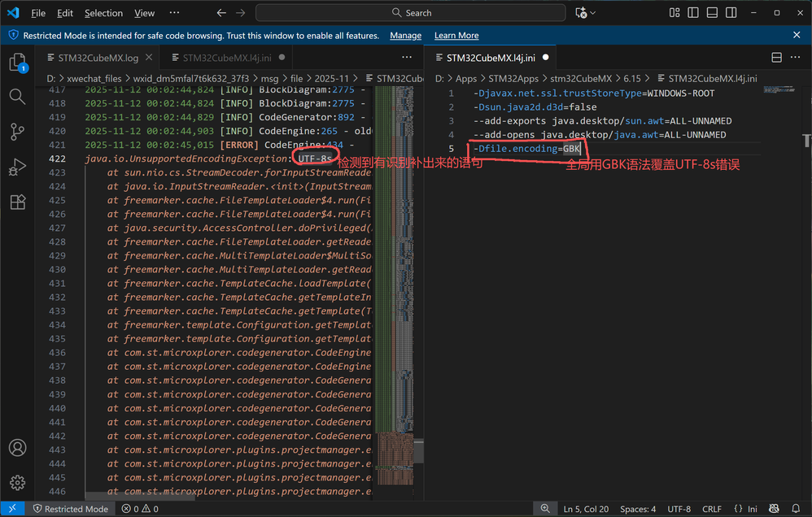Open the Manage gear menu
Image resolution: width=812 pixels, height=517 pixels.
click(x=17, y=482)
